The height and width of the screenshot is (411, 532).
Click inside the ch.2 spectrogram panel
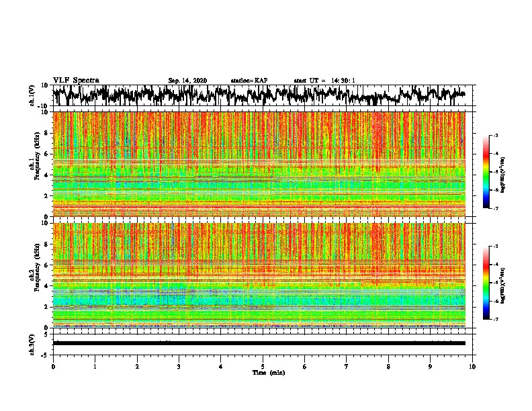[259, 275]
